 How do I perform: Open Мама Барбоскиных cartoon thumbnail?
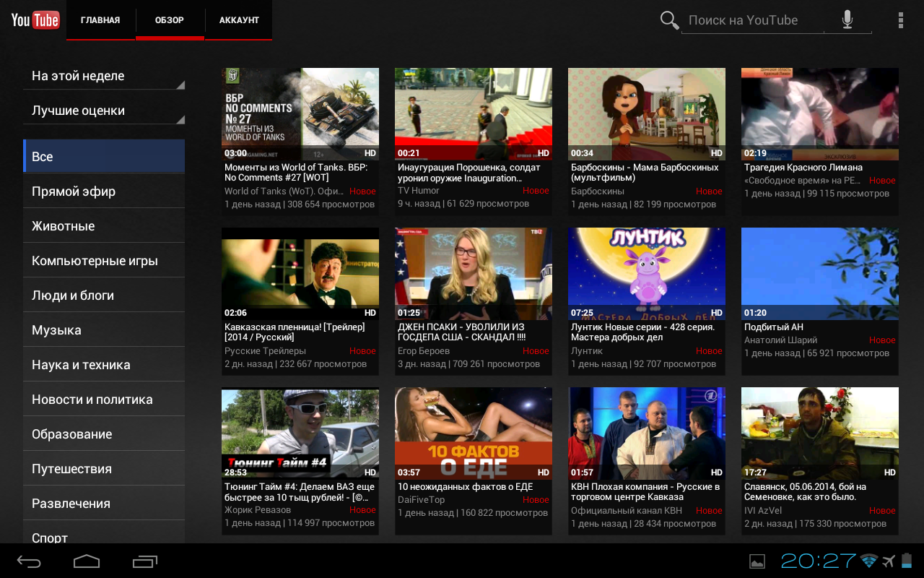tap(647, 114)
